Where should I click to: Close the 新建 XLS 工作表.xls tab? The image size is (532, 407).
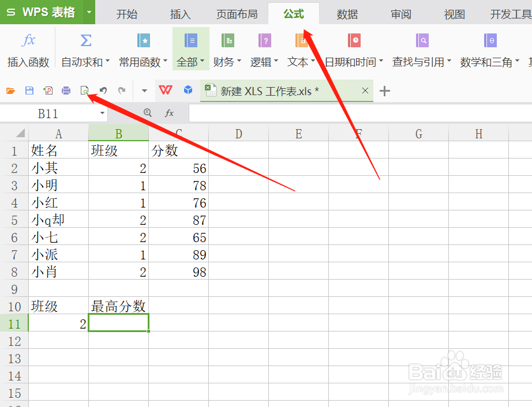[365, 91]
